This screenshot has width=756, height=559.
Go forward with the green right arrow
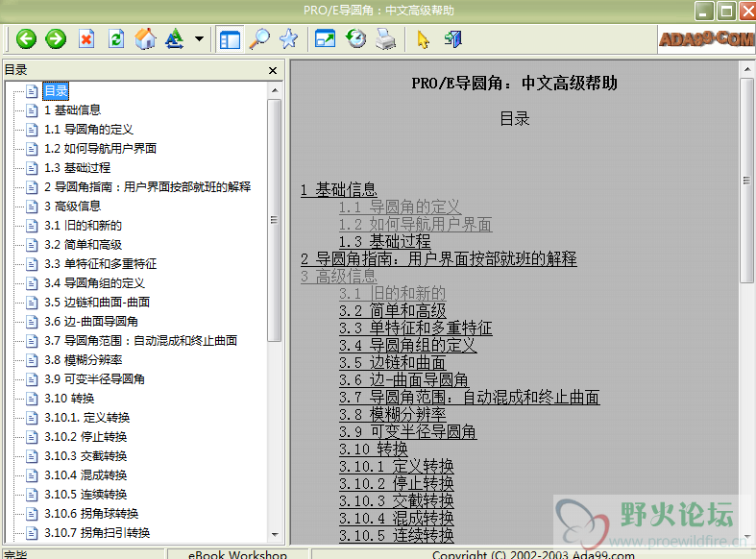pyautogui.click(x=56, y=39)
